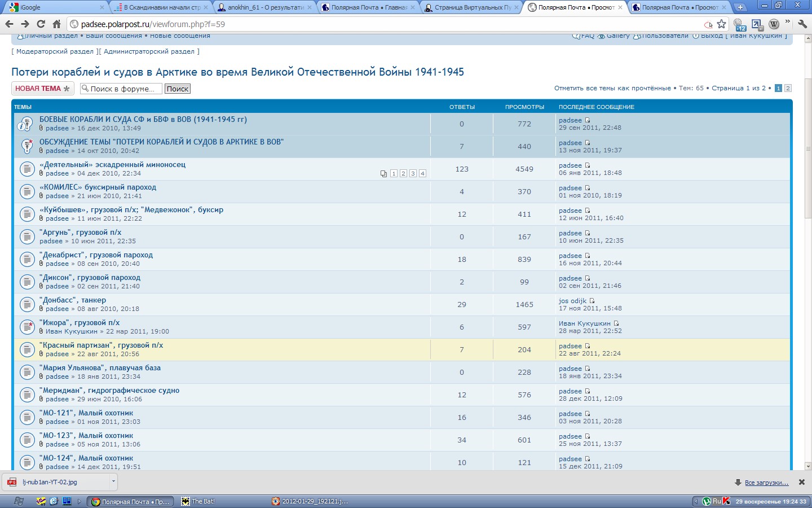Click the bookmark star in address bar
The width and height of the screenshot is (812, 508).
click(721, 24)
